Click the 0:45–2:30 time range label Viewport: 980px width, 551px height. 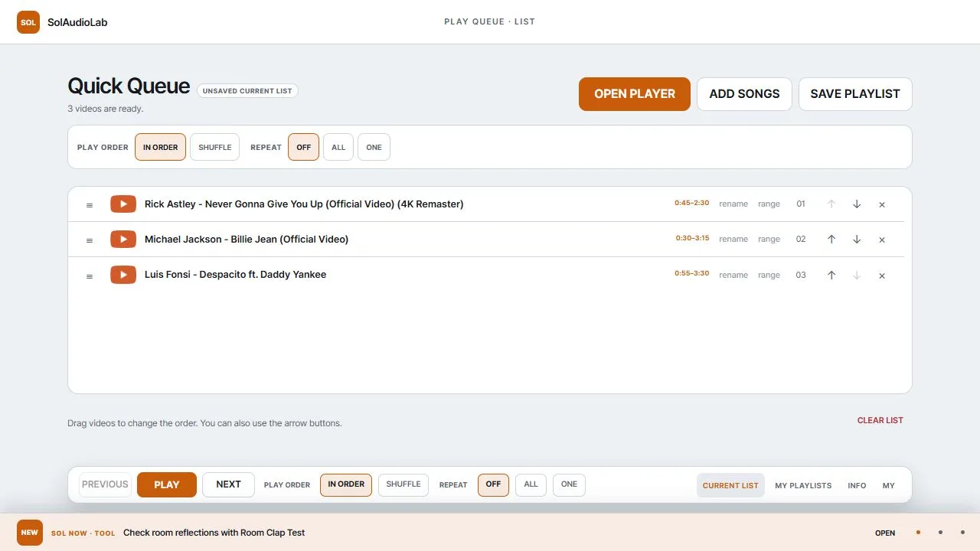click(692, 204)
